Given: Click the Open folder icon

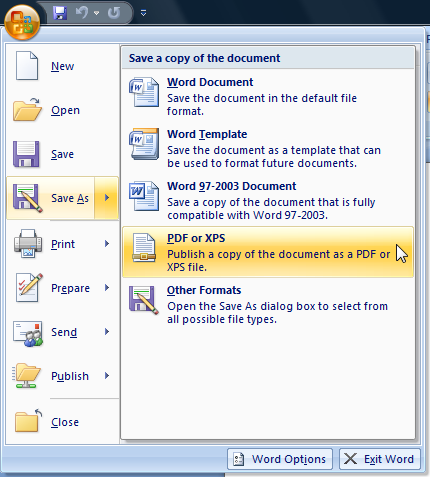Looking at the screenshot, I should tap(28, 110).
